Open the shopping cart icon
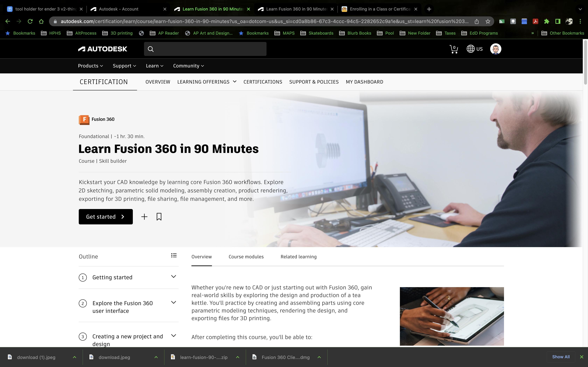 [x=453, y=49]
